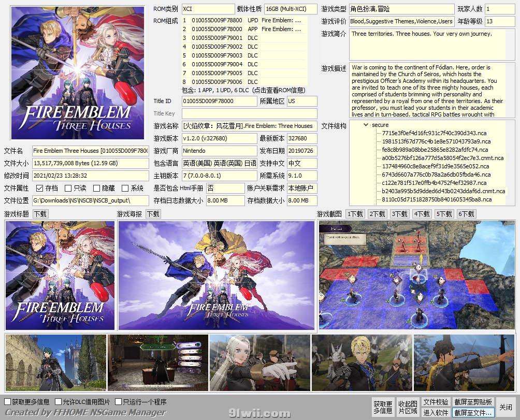Check the 隐藏 hidden attribute box
The width and height of the screenshot is (520, 420).
tap(96, 189)
